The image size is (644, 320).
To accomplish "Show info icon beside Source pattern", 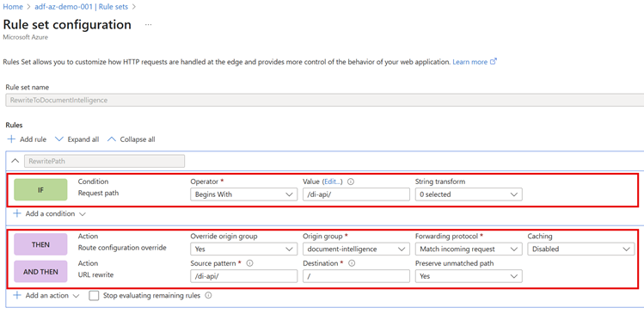I will point(249,263).
